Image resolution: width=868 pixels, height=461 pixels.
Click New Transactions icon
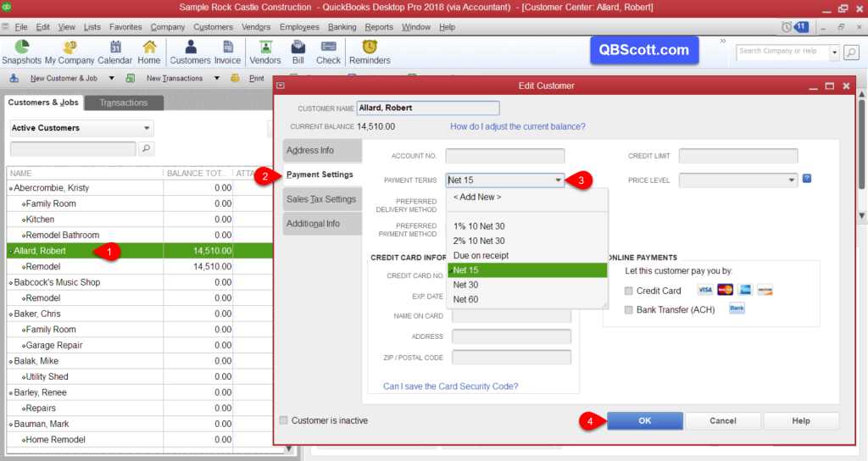130,78
